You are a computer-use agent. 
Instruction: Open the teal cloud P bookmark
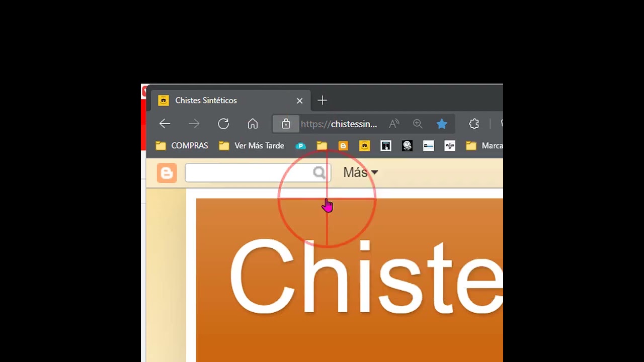click(300, 146)
